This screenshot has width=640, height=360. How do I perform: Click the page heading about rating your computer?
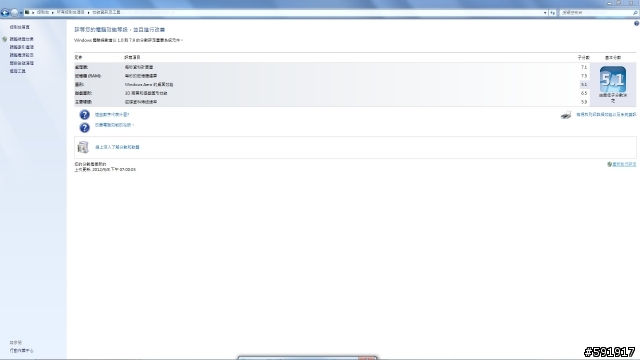pos(120,30)
